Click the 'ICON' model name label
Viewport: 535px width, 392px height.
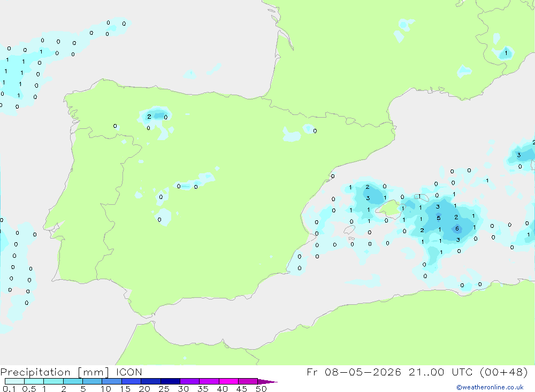tap(128, 372)
